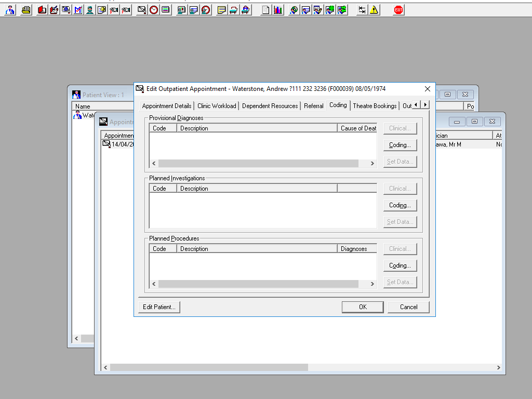Click the empty hospital bed toolbar icon

click(x=233, y=10)
